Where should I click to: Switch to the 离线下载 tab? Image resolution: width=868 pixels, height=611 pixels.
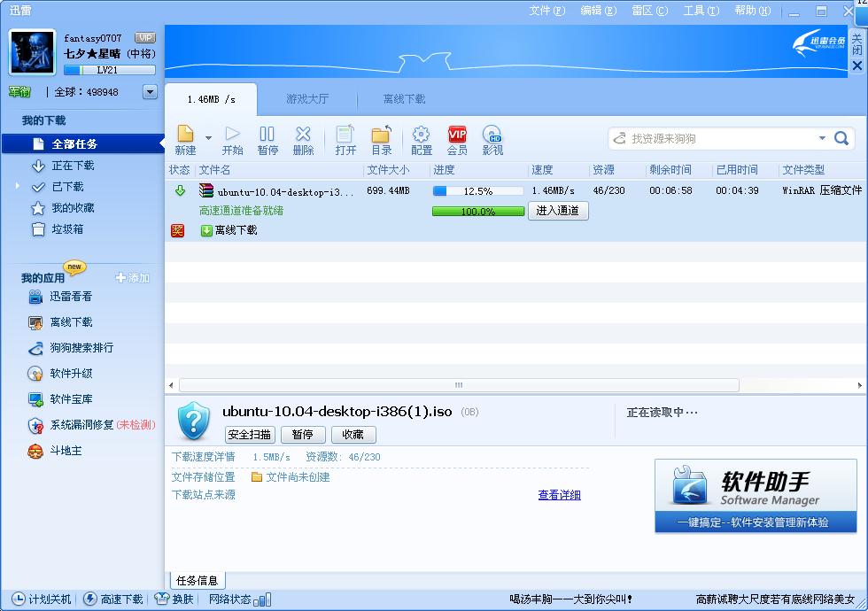point(404,99)
